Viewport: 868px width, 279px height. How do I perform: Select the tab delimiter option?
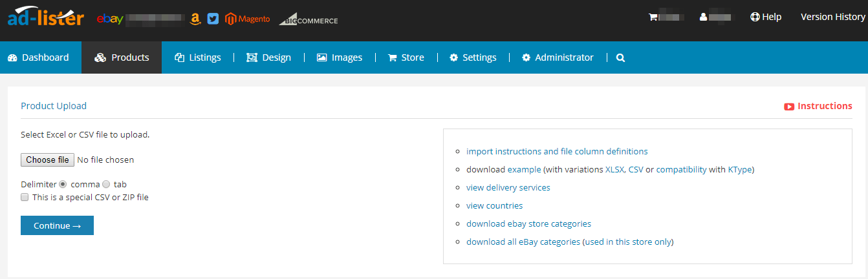click(x=106, y=184)
